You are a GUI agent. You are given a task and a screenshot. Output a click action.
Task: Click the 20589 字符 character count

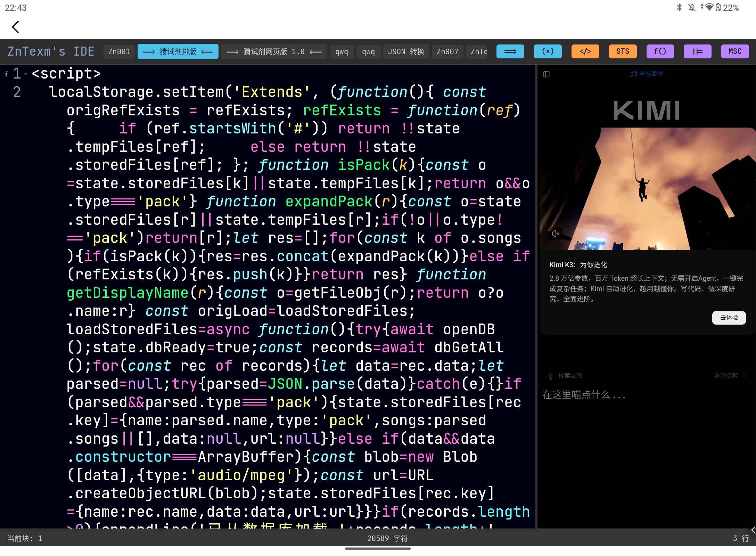(x=387, y=539)
